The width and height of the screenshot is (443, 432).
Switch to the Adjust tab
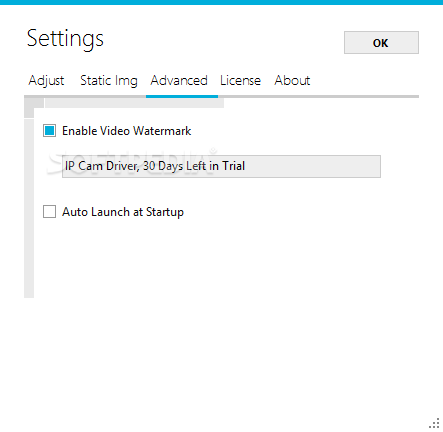pyautogui.click(x=46, y=81)
